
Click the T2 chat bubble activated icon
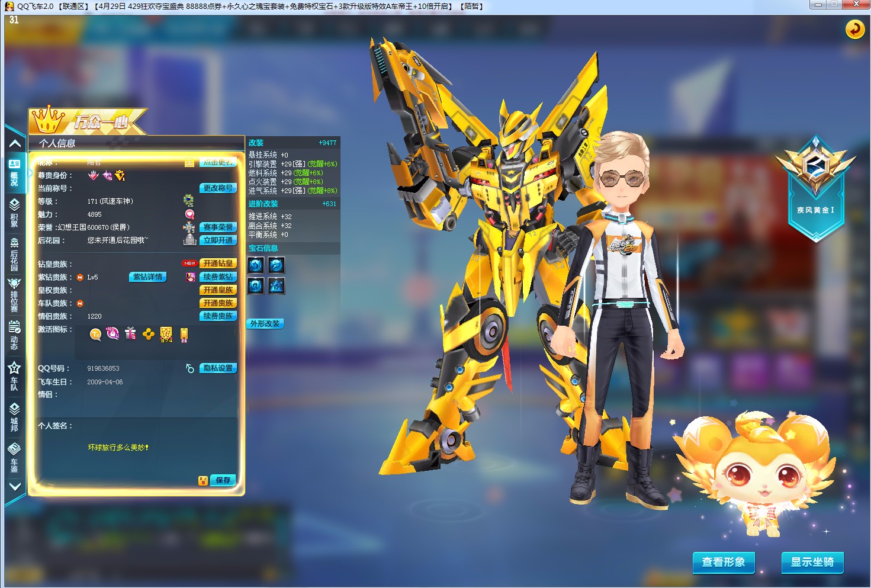pyautogui.click(x=95, y=335)
